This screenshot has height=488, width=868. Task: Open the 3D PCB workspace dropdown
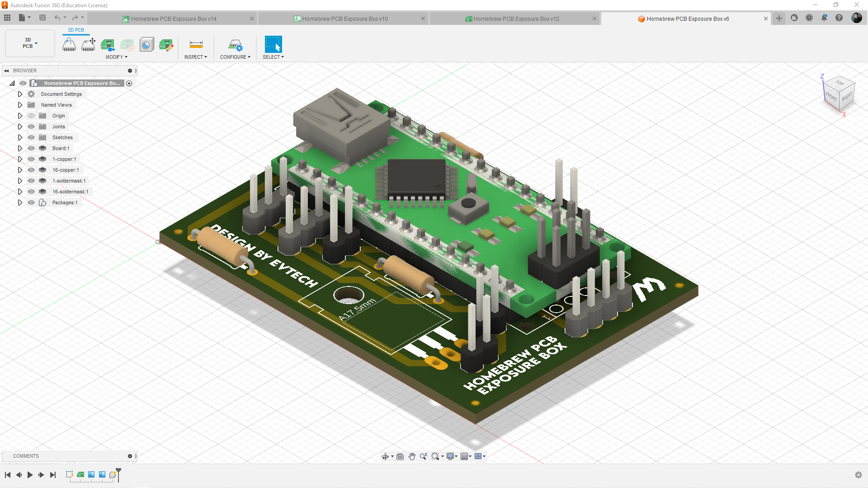coord(30,43)
